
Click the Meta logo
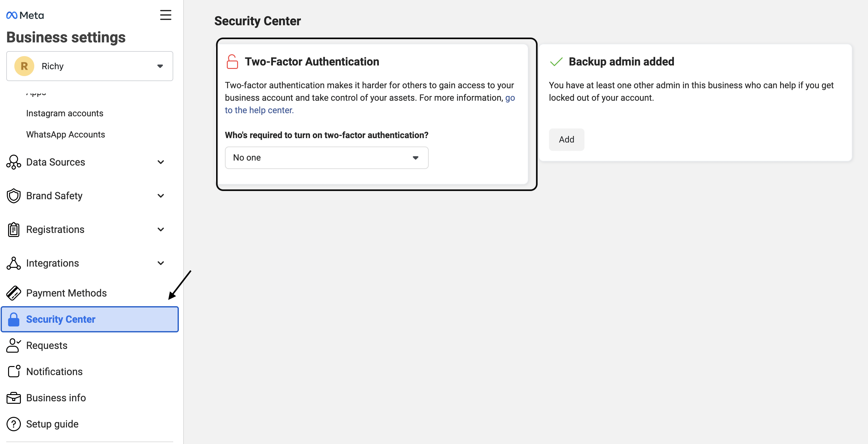25,15
